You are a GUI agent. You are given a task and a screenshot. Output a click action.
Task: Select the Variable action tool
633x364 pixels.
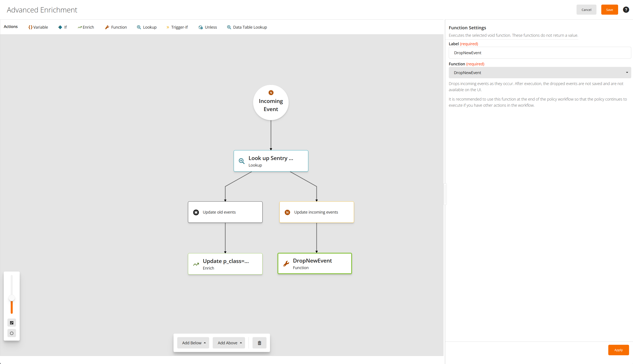[38, 27]
